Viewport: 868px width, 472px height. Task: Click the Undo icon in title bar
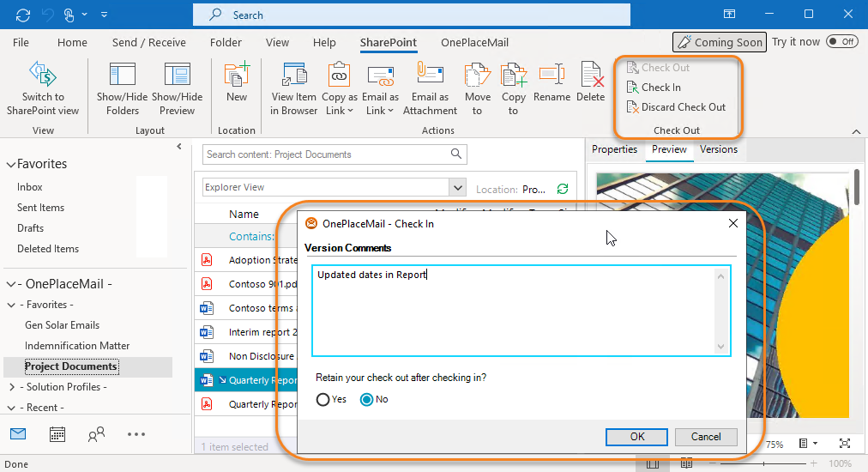click(48, 15)
